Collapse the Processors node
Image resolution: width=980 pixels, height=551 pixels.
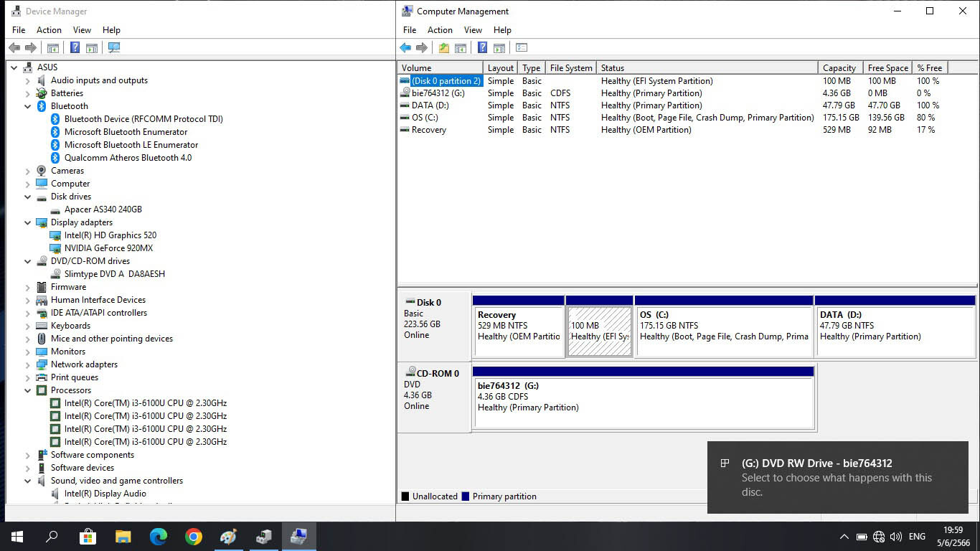28,390
